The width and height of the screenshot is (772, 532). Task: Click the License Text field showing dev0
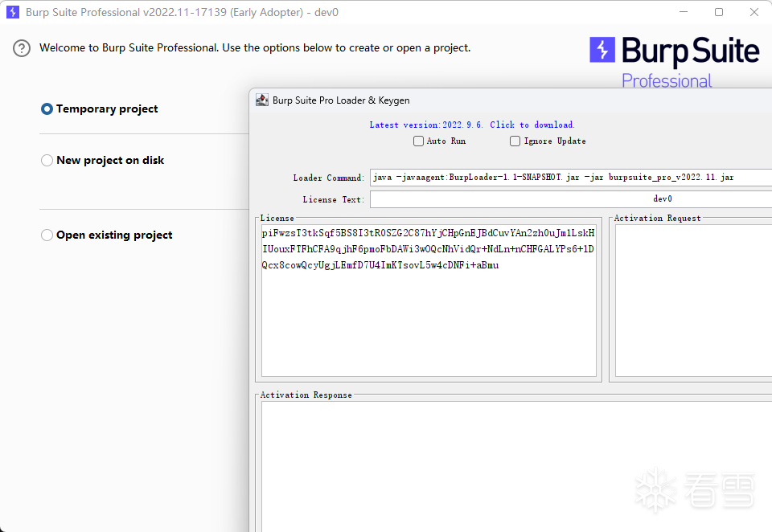coord(571,198)
